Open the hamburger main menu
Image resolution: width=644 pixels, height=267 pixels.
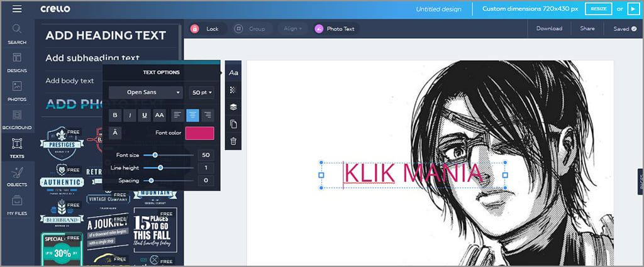[x=17, y=9]
